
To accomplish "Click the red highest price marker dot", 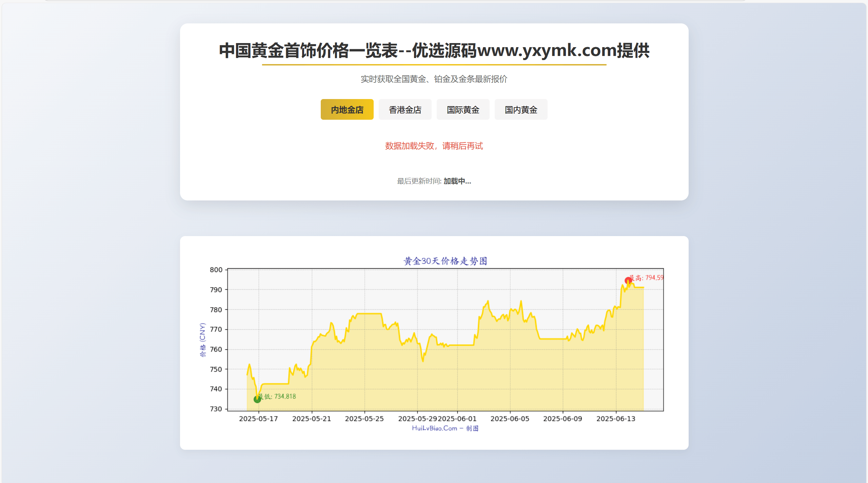I will coord(628,281).
